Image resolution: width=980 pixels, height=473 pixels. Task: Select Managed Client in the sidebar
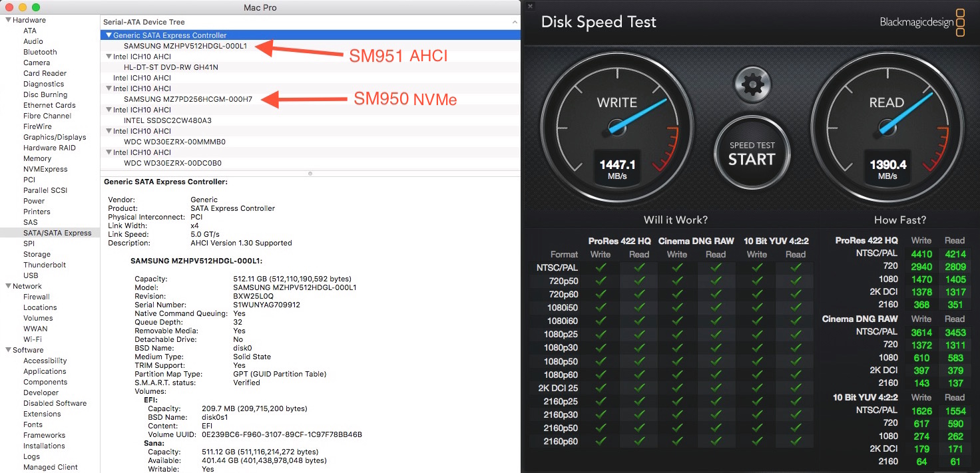point(51,467)
